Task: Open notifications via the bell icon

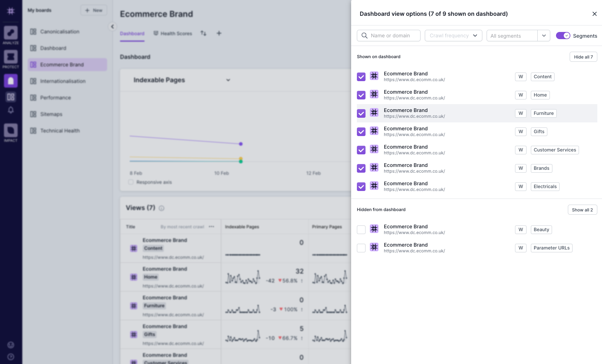Action: click(11, 110)
